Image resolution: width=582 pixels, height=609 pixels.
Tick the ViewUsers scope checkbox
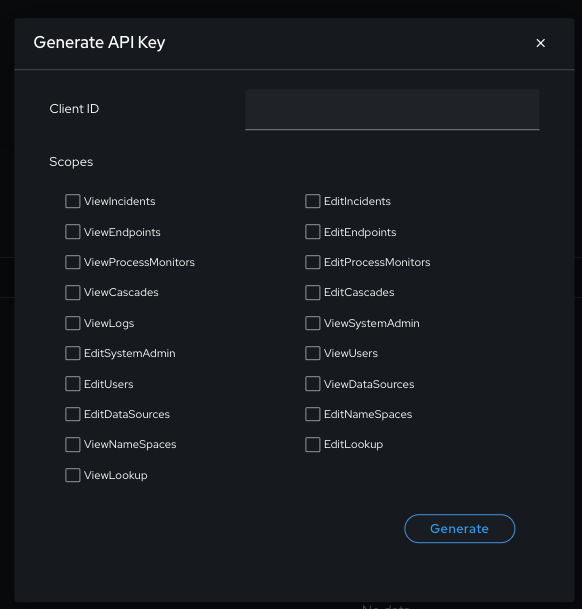pyautogui.click(x=313, y=353)
